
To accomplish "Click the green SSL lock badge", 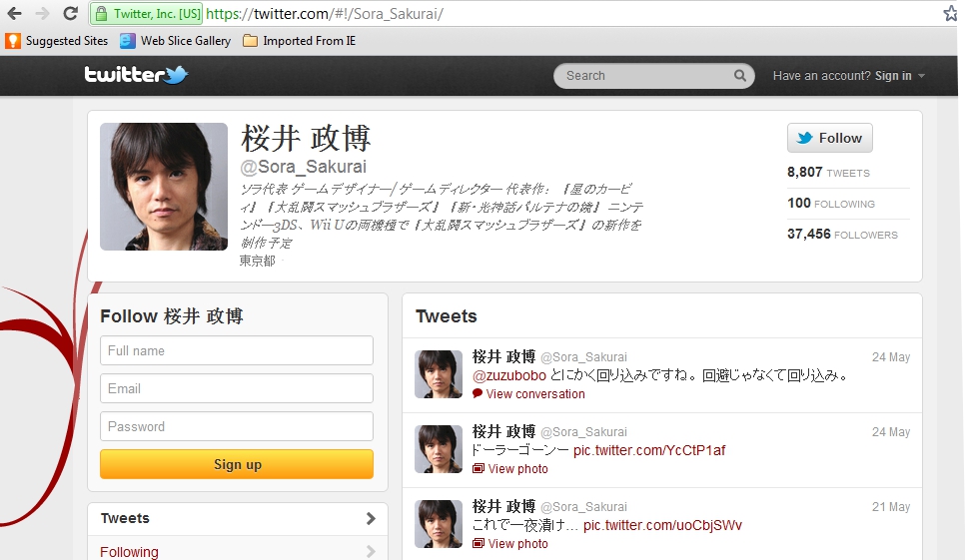I will (x=146, y=14).
